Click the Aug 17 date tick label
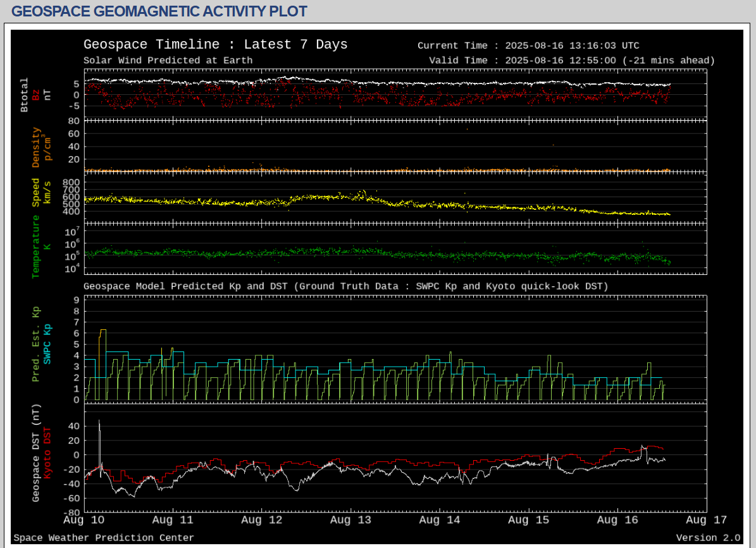 [x=706, y=520]
